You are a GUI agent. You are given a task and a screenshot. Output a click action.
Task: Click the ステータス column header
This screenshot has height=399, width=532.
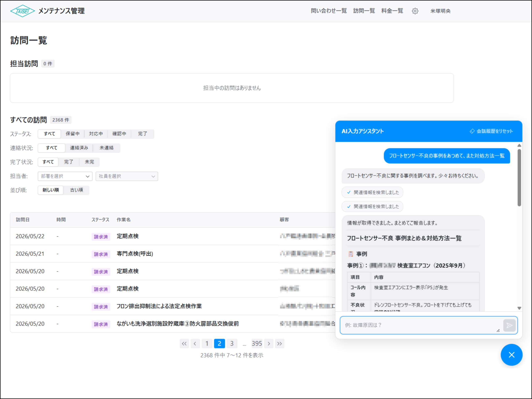point(100,220)
